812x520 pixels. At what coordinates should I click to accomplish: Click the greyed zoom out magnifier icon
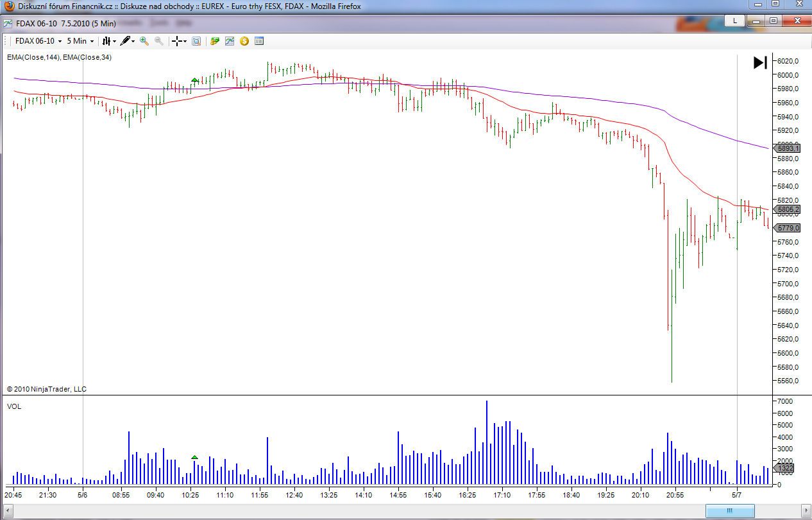(158, 41)
